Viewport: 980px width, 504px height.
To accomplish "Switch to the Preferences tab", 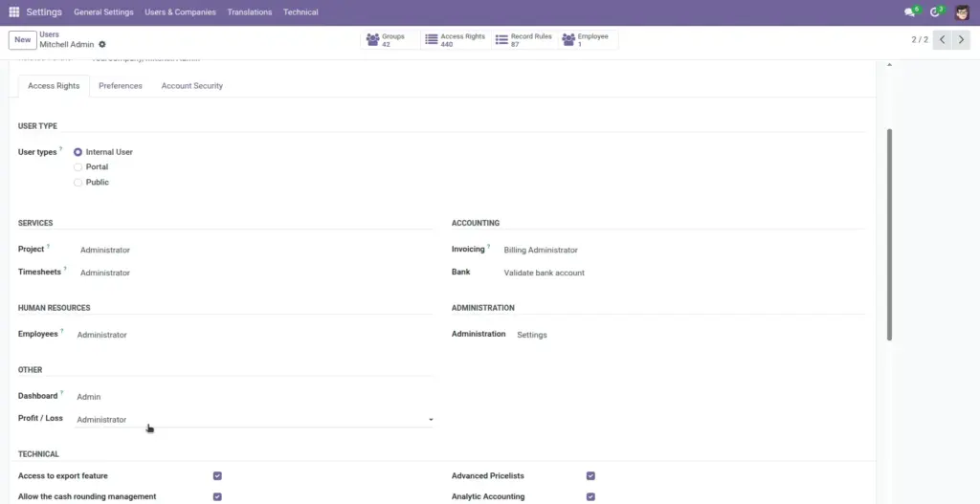I will pos(121,85).
